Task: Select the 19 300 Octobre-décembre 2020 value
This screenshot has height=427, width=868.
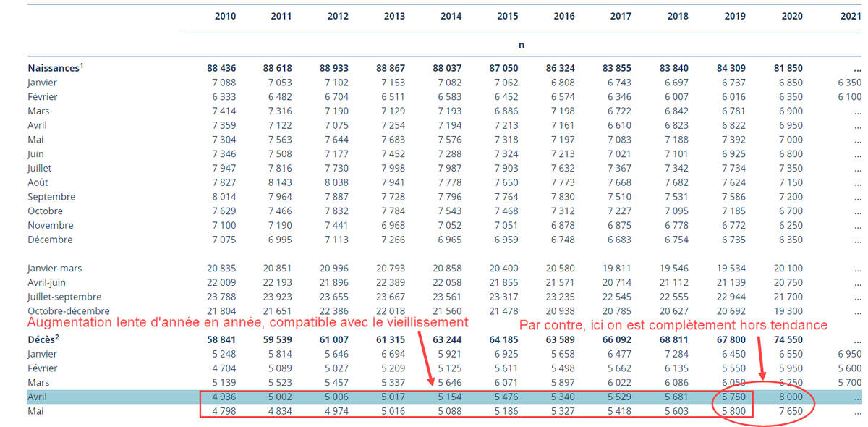Action: pos(788,311)
